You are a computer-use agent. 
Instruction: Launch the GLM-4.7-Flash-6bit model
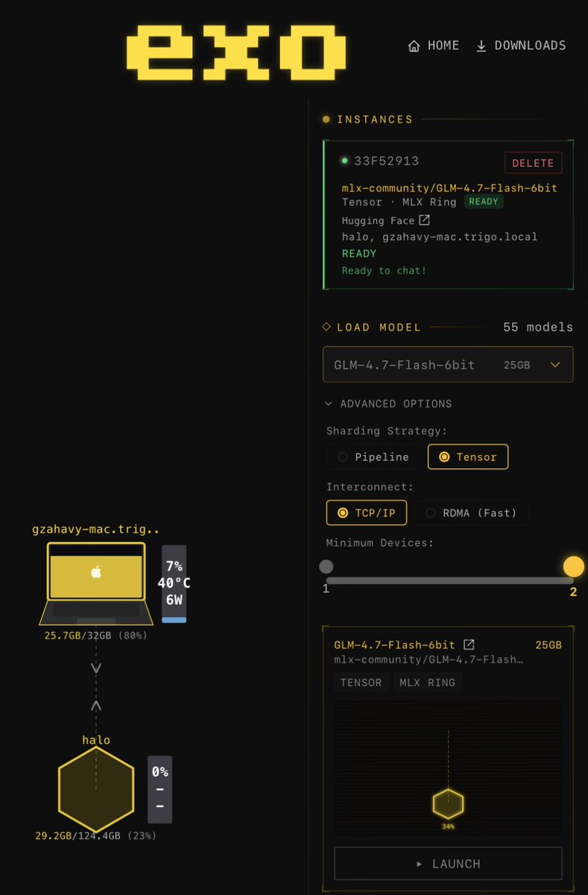448,864
